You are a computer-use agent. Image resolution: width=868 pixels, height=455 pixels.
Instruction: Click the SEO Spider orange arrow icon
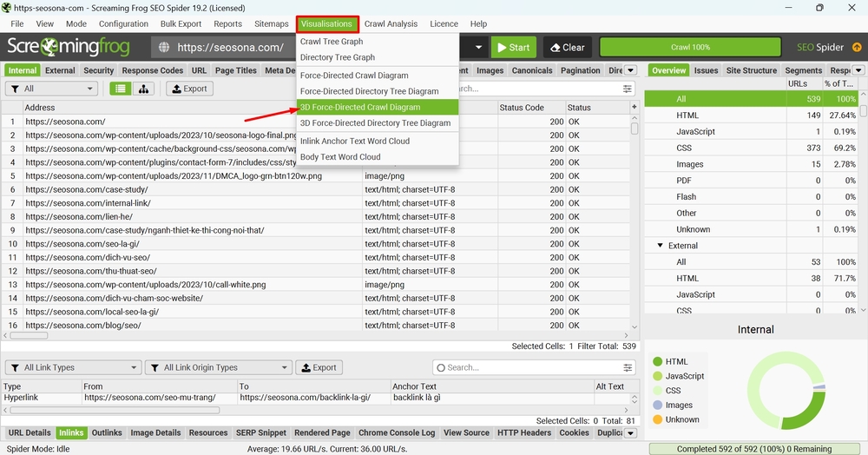tap(857, 48)
